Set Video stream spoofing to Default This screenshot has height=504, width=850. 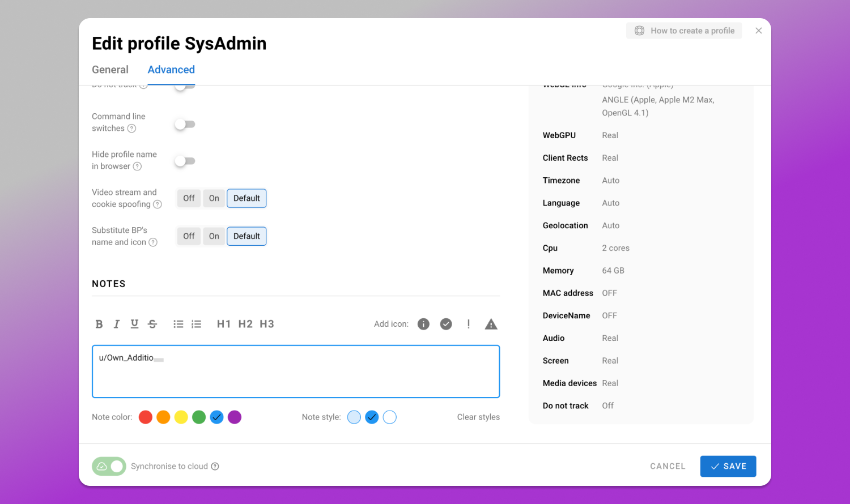(246, 198)
